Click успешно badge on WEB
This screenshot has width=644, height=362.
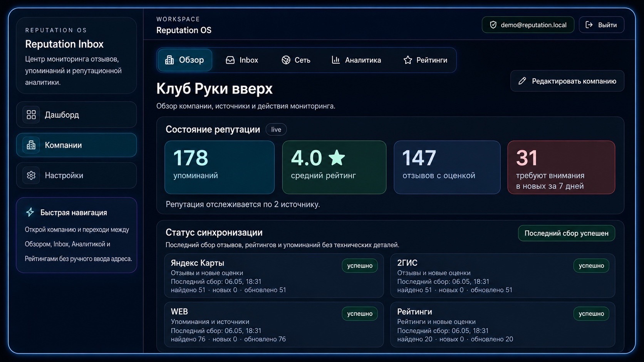pyautogui.click(x=360, y=314)
